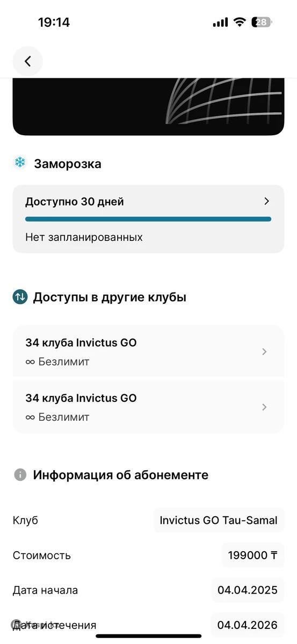
Task: Tap the freeze days progress bar
Action: point(148,219)
